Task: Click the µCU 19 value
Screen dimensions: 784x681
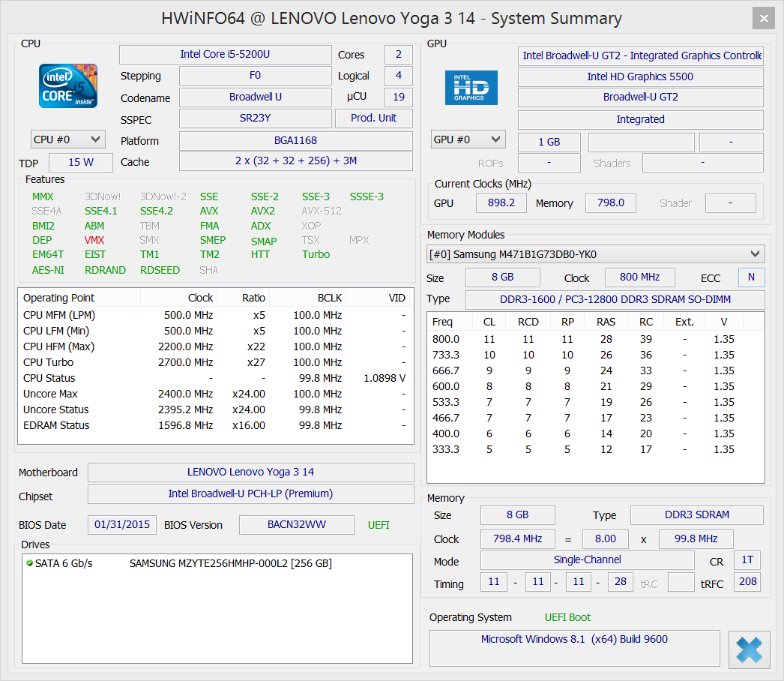Action: [x=399, y=97]
